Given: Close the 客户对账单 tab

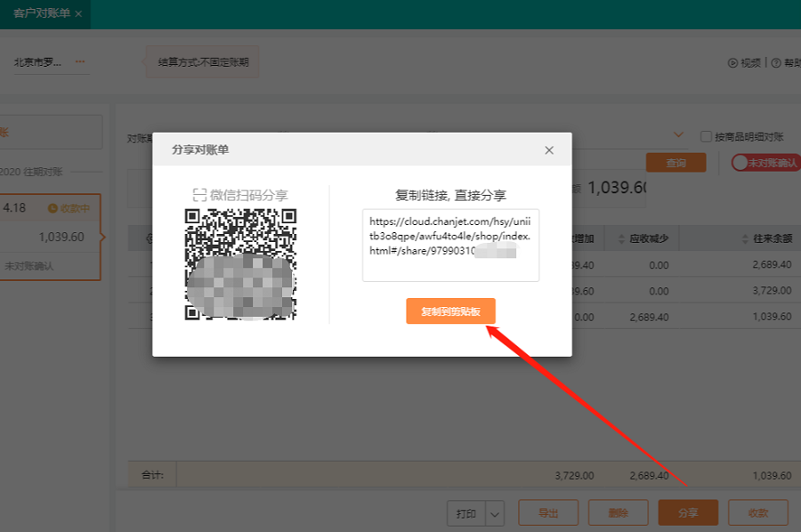Looking at the screenshot, I should 78,13.
